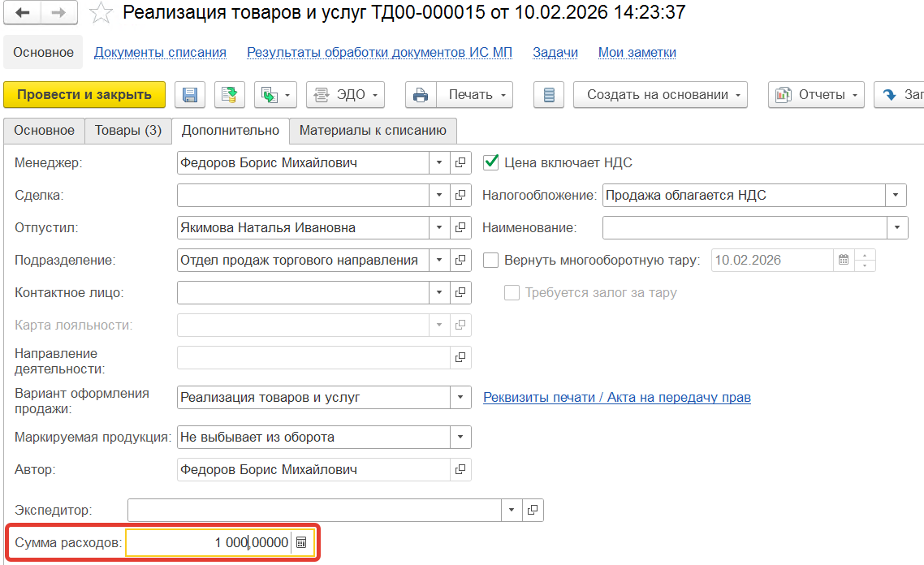The height and width of the screenshot is (565, 924).
Task: Go to the Задачи link
Action: coord(555,53)
